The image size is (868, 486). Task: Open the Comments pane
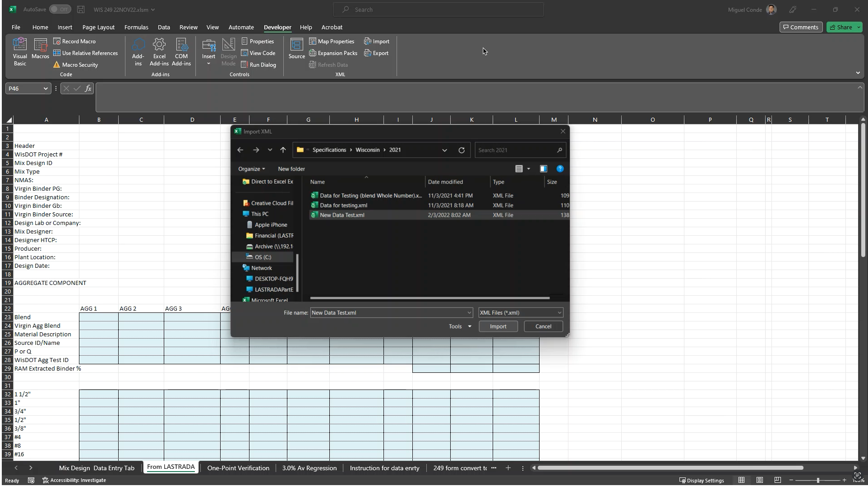coord(801,28)
